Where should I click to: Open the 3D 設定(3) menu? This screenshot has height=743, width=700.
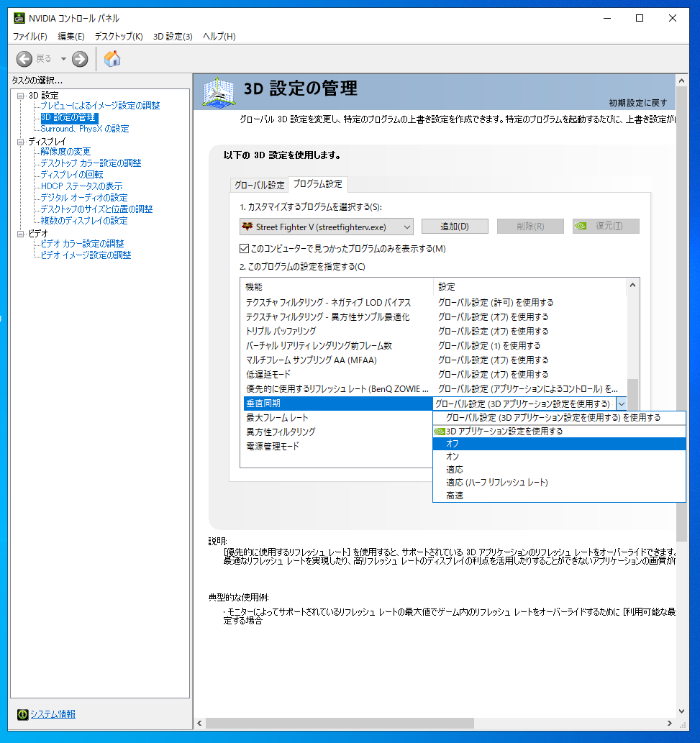(x=173, y=37)
